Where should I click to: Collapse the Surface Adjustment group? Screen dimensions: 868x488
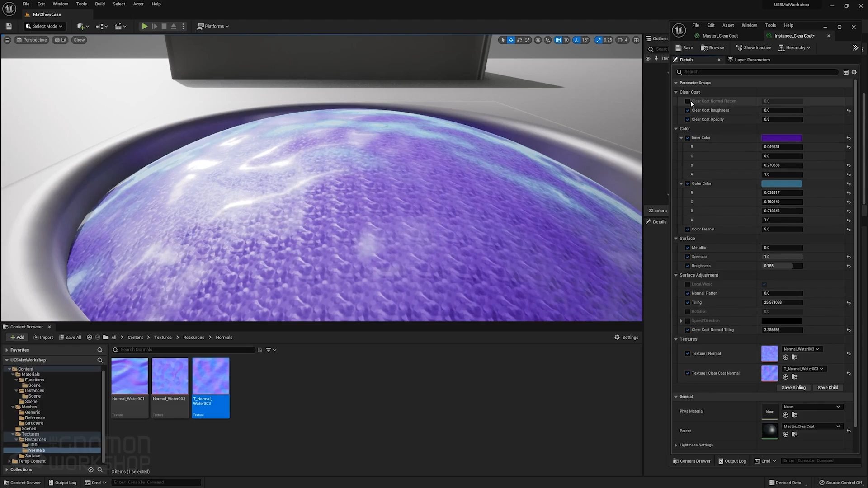pos(676,275)
